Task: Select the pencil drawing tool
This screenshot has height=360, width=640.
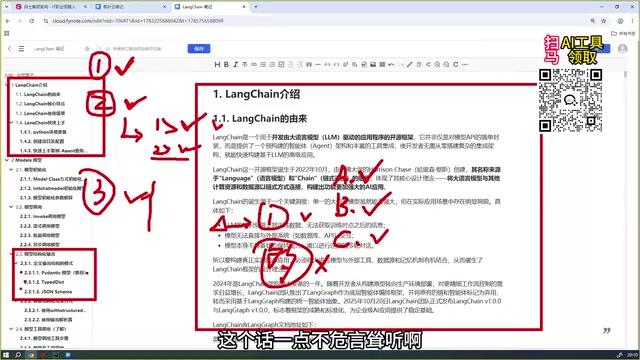Action: point(410,64)
